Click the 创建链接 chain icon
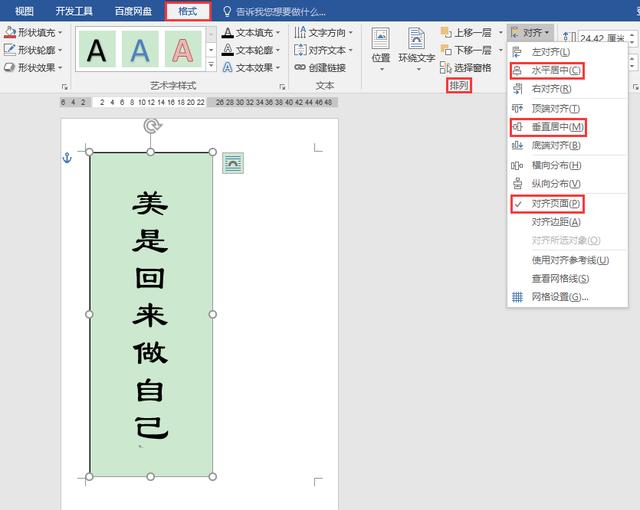 (300, 67)
